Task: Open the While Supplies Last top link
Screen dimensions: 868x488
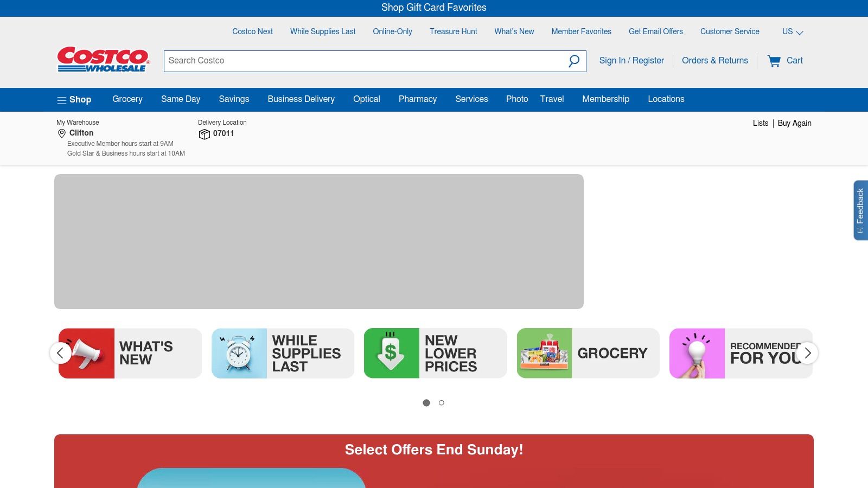Action: click(323, 31)
